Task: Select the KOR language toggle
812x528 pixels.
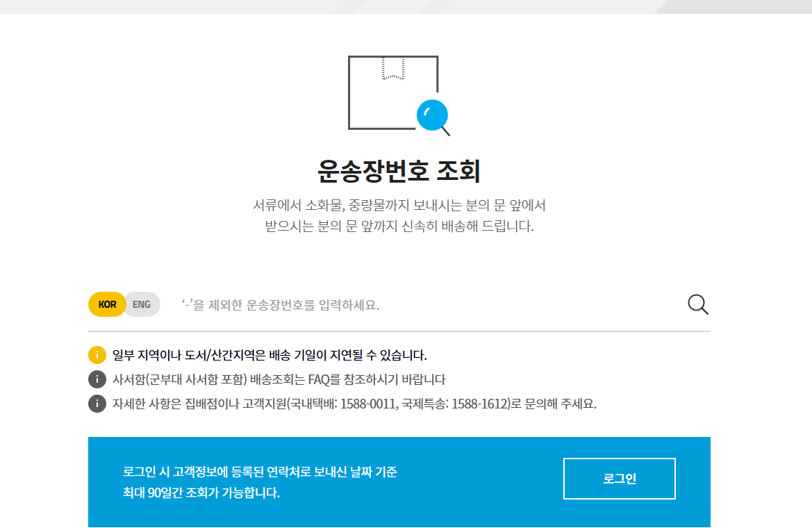Action: pos(107,305)
